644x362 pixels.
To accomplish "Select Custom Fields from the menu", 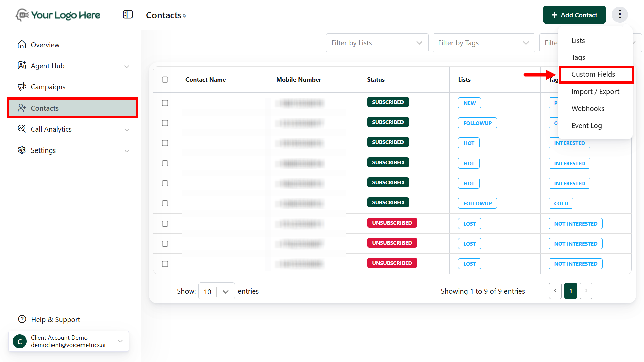I will point(593,74).
